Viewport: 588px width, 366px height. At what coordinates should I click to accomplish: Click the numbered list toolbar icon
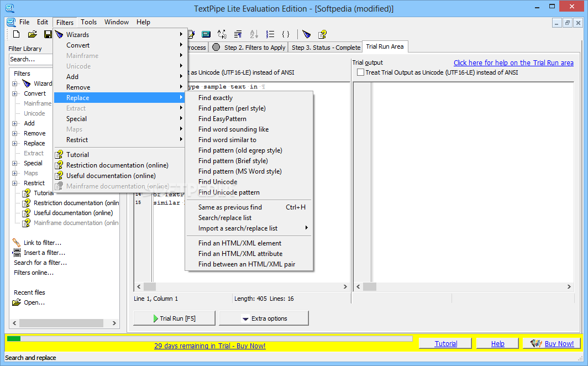(x=270, y=34)
